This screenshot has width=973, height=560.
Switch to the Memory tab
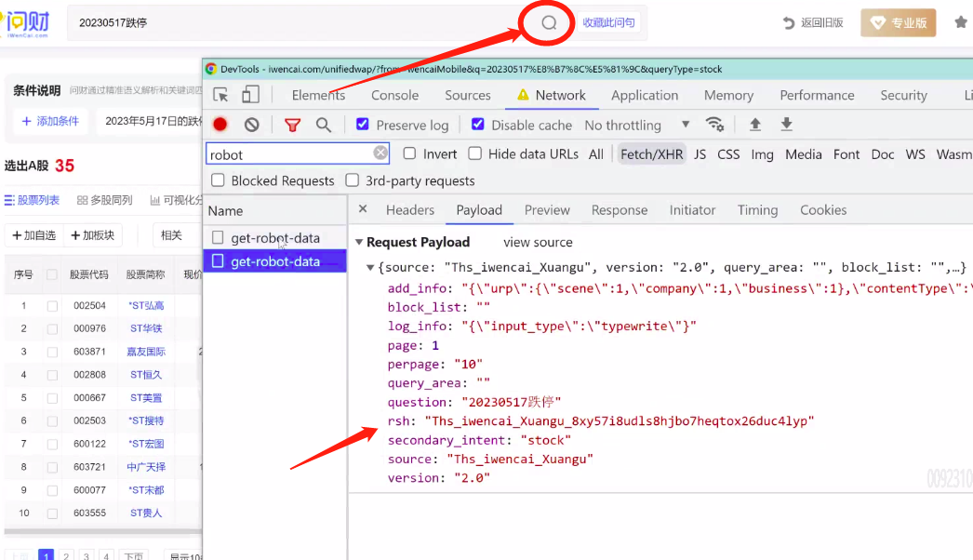tap(728, 95)
